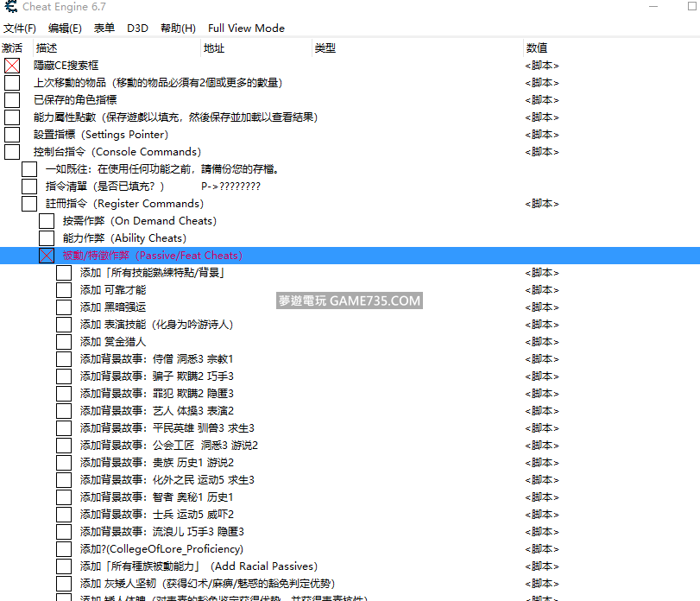Toggle the 背景故事 艺人 checkbox

64,411
